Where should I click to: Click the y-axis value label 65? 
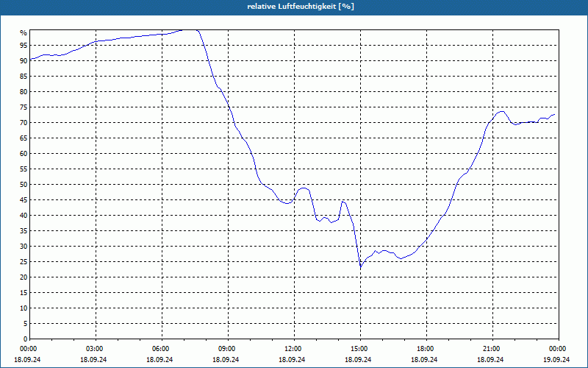click(x=24, y=138)
